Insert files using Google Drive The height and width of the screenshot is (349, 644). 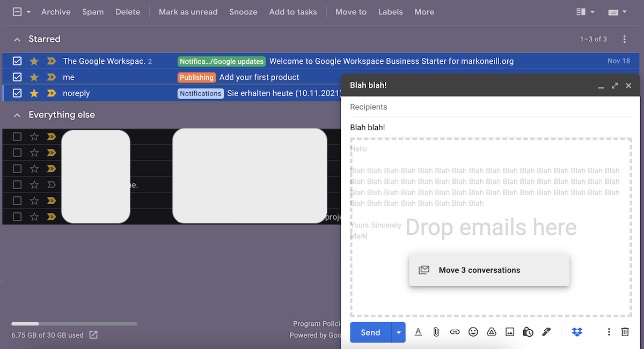coord(491,332)
